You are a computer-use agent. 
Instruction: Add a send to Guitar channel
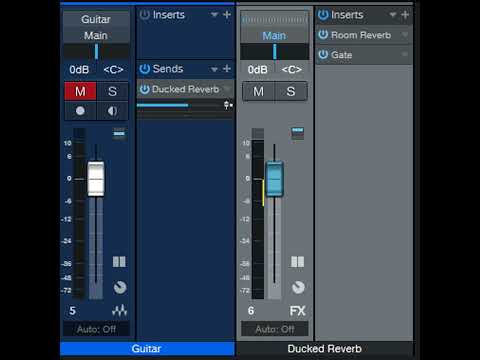point(227,69)
